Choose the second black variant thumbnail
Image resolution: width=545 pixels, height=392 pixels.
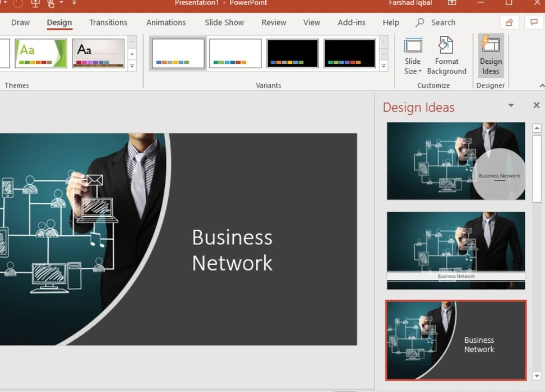click(x=350, y=53)
